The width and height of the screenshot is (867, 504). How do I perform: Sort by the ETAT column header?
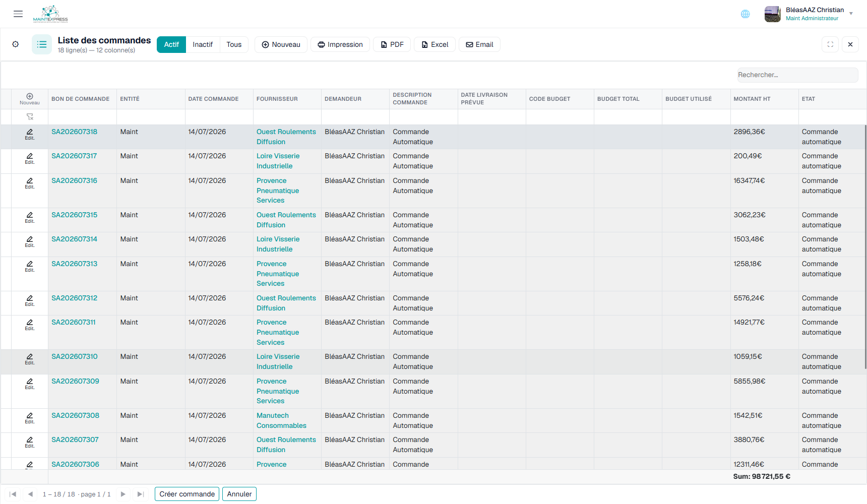tap(809, 99)
